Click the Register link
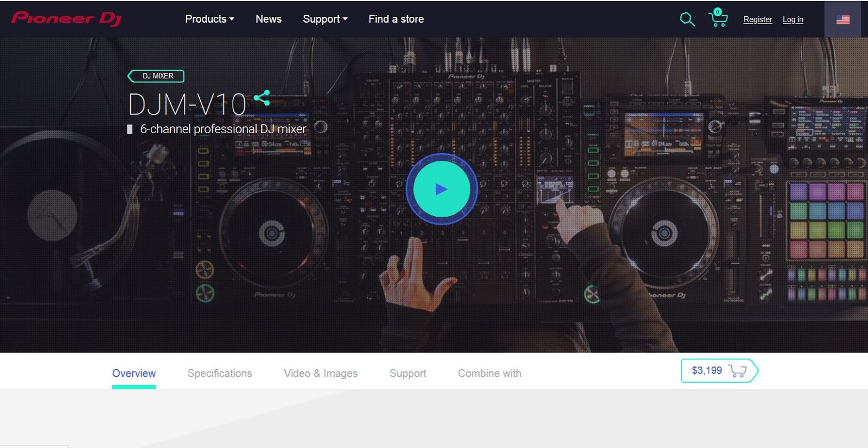 pos(757,20)
